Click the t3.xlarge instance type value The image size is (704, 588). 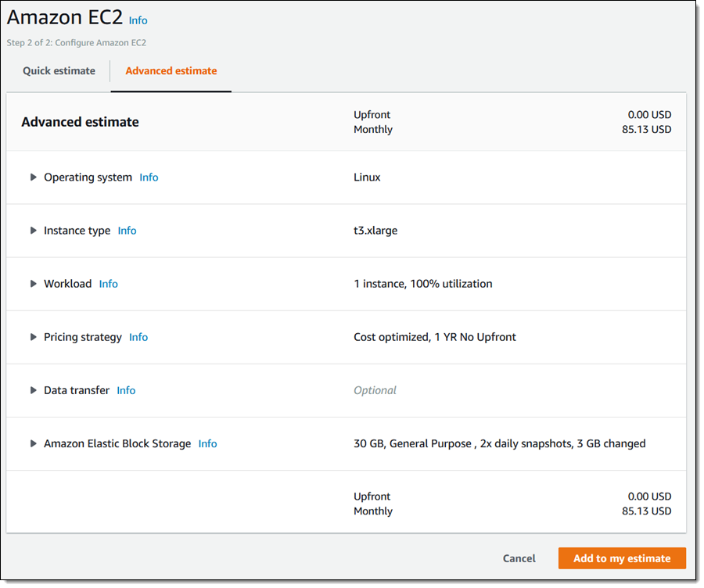375,231
